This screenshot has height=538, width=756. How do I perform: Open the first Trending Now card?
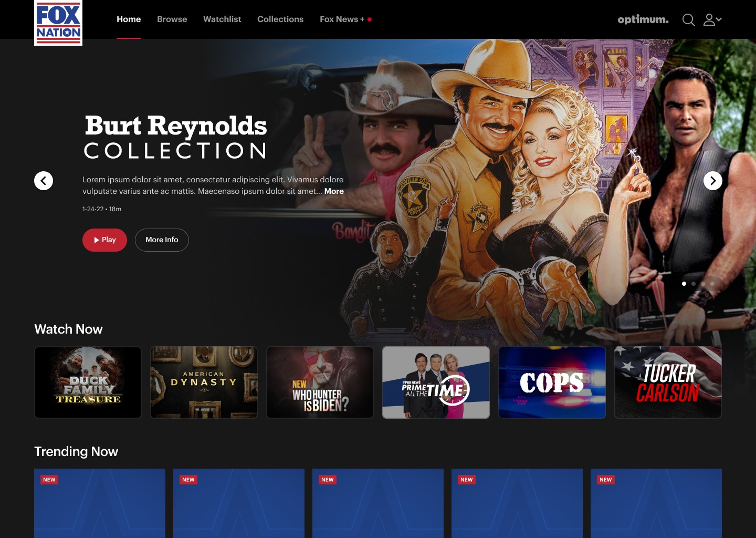point(100,503)
